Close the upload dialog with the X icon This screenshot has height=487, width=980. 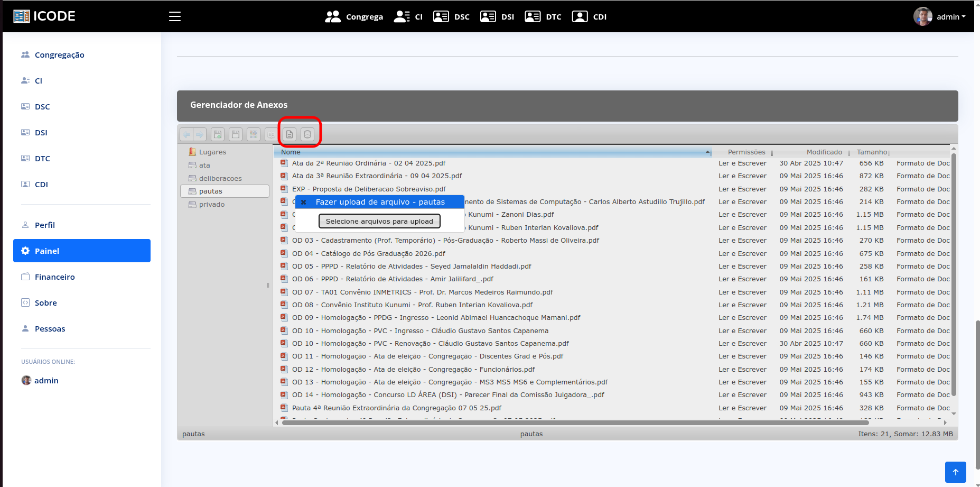tap(304, 202)
